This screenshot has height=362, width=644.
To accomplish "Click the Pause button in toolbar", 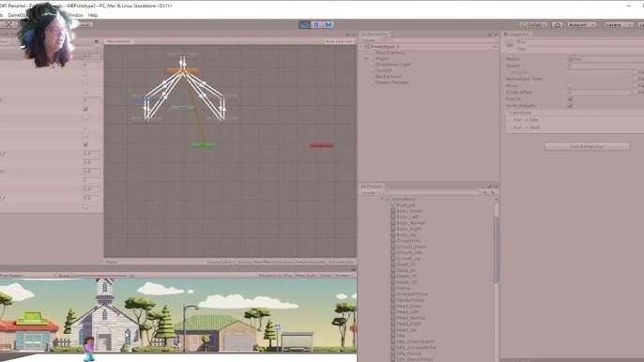I will (x=316, y=24).
